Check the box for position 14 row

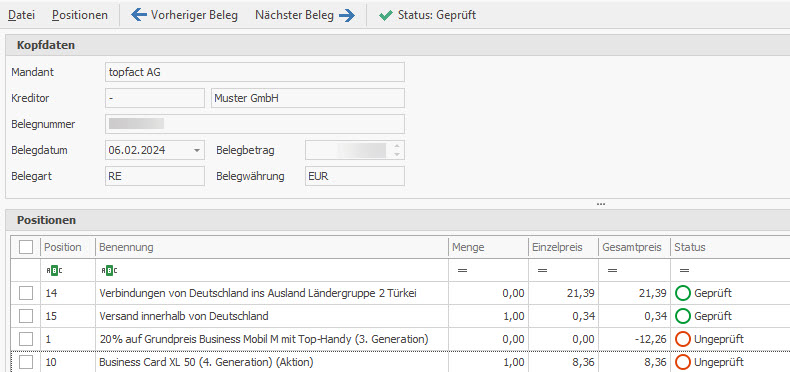(x=26, y=293)
